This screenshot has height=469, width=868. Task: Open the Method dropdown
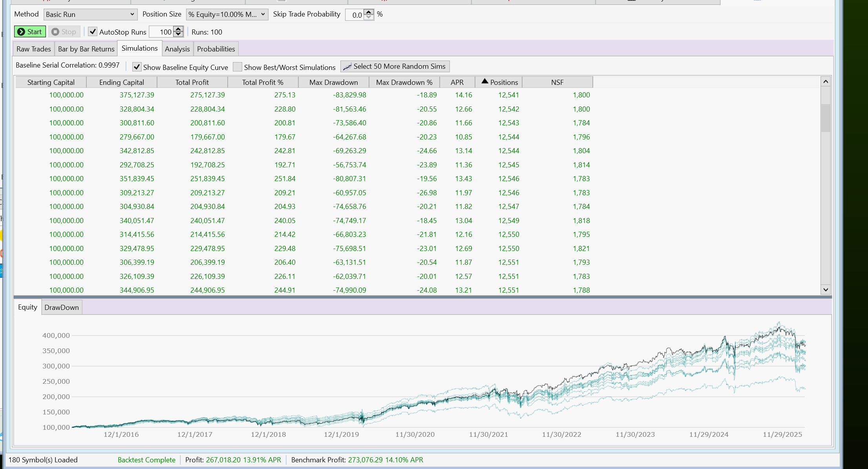[90, 15]
